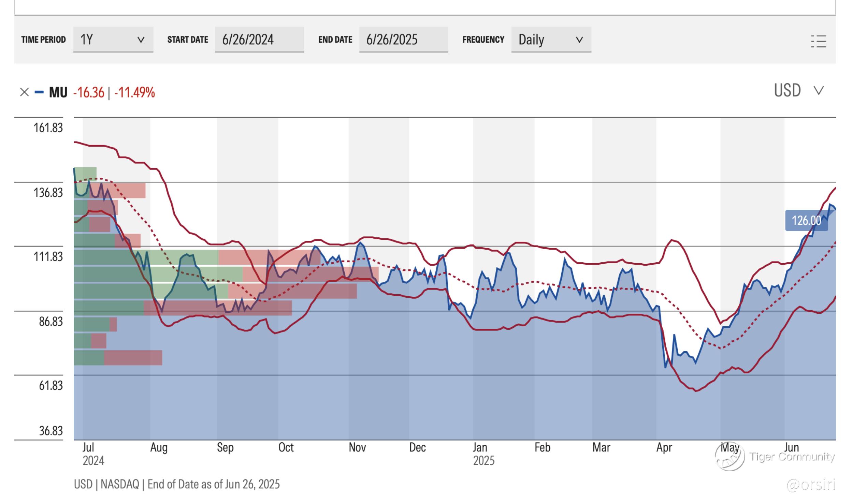Edit the End Date field 6/26/2025
Screen dimensions: 853x504
(x=404, y=40)
